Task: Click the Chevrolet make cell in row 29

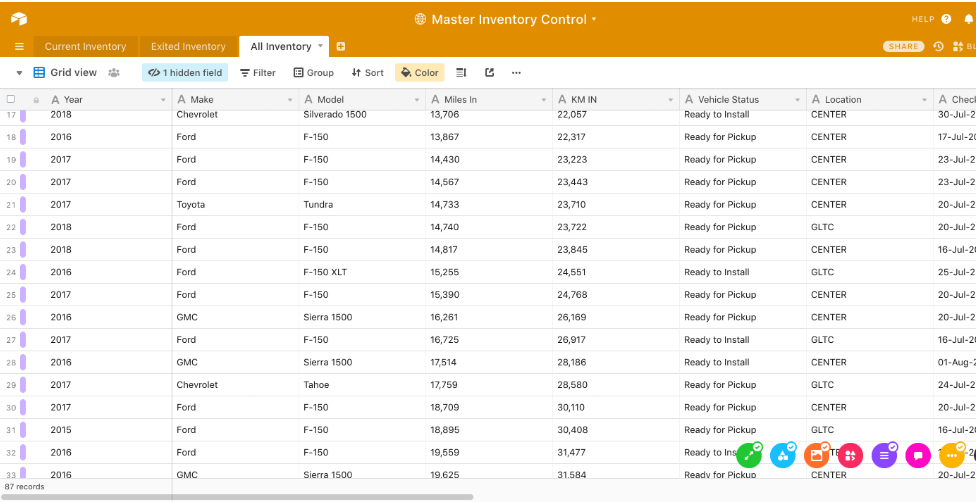Action: click(235, 385)
